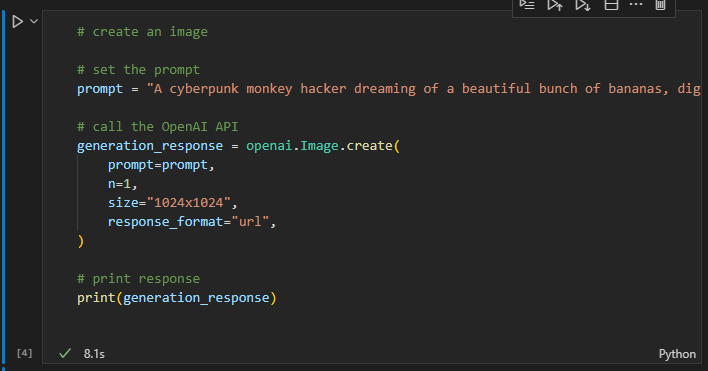The height and width of the screenshot is (371, 708).
Task: Click the print(generation_response) statement
Action: [177, 298]
